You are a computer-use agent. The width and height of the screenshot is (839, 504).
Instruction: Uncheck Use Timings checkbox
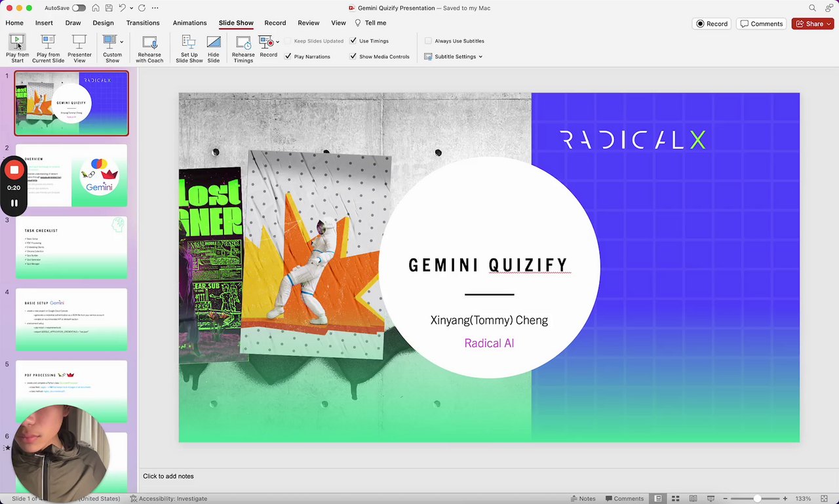pyautogui.click(x=354, y=41)
